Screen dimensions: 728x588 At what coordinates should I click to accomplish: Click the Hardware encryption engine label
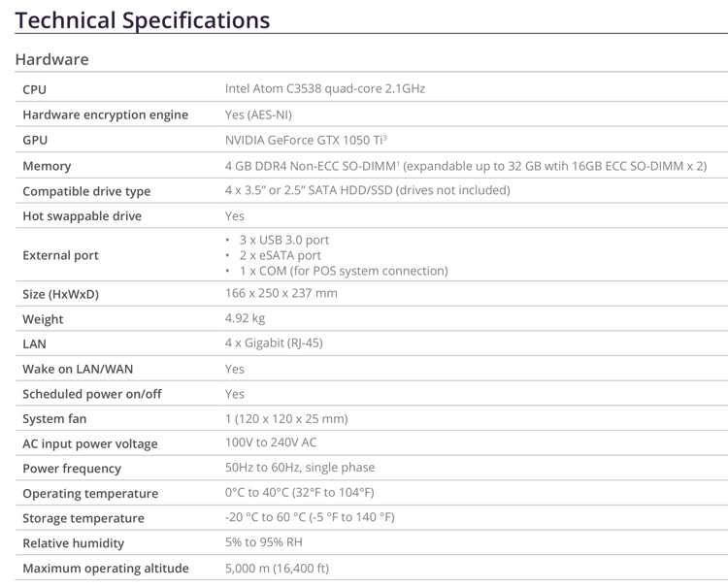click(x=105, y=114)
